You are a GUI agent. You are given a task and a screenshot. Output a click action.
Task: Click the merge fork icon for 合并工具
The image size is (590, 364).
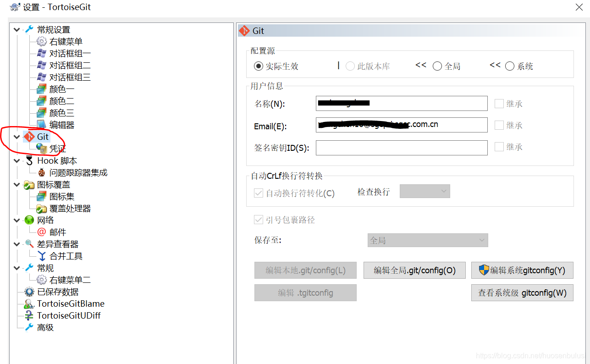tap(42, 256)
